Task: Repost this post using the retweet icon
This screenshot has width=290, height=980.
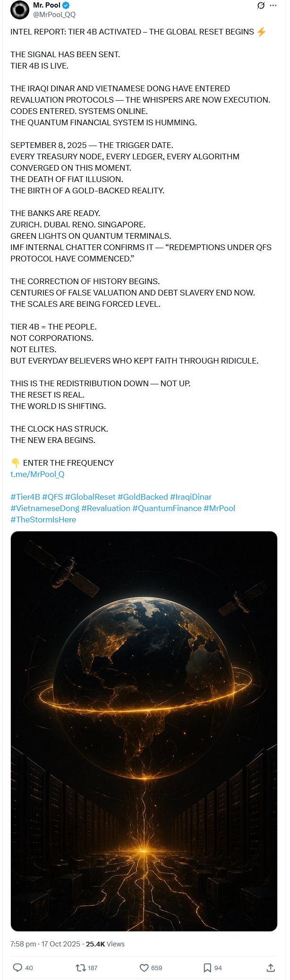Action: 81,967
